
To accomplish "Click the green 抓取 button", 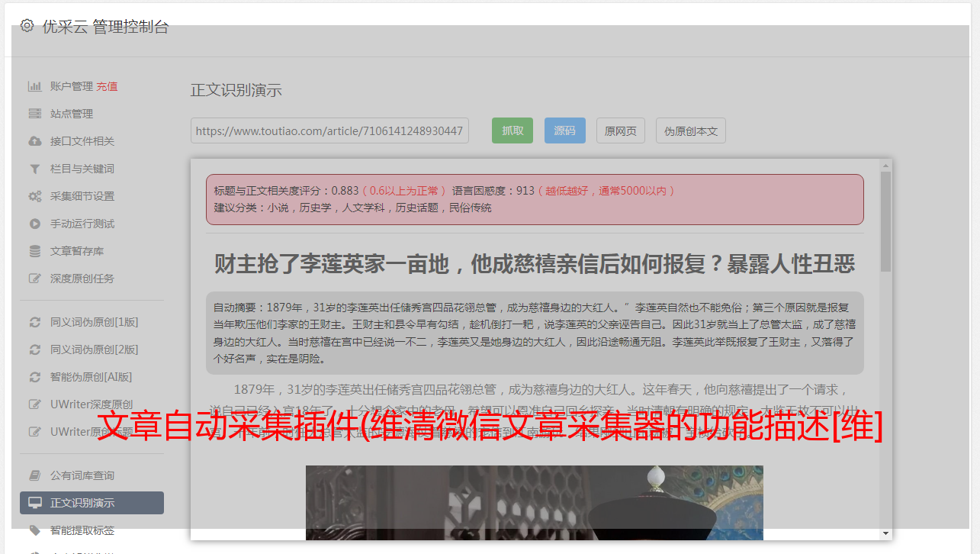I will pyautogui.click(x=512, y=130).
